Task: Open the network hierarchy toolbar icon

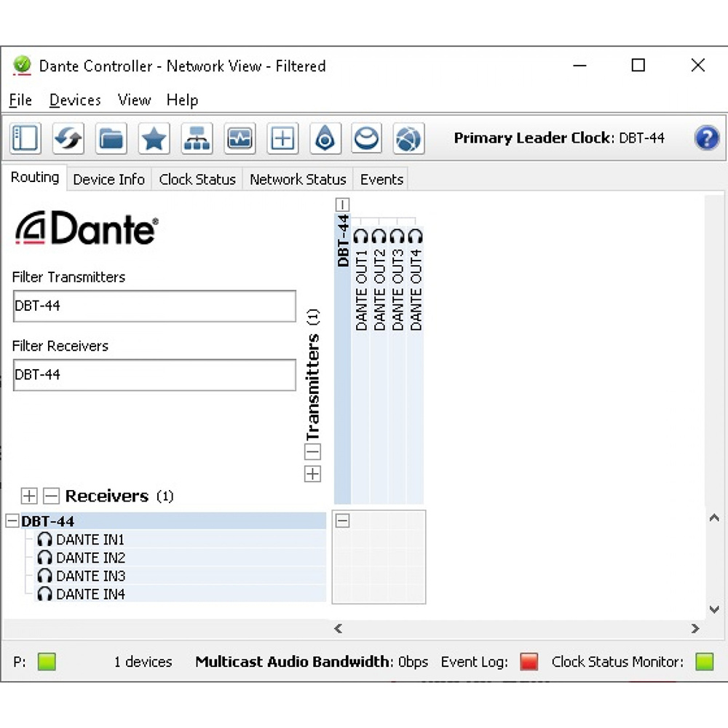Action: pos(197,138)
